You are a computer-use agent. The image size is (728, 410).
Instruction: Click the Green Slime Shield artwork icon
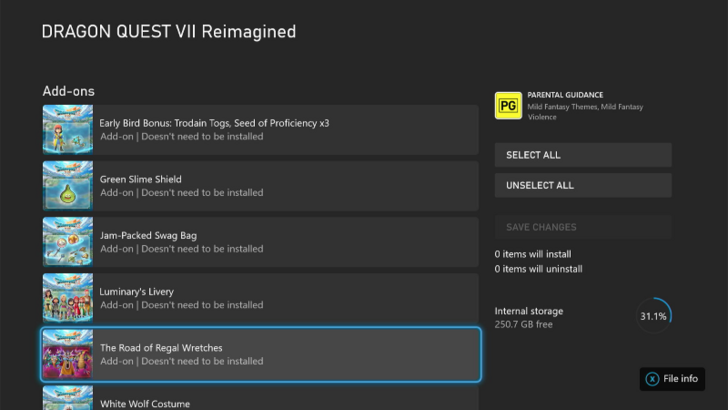[68, 186]
